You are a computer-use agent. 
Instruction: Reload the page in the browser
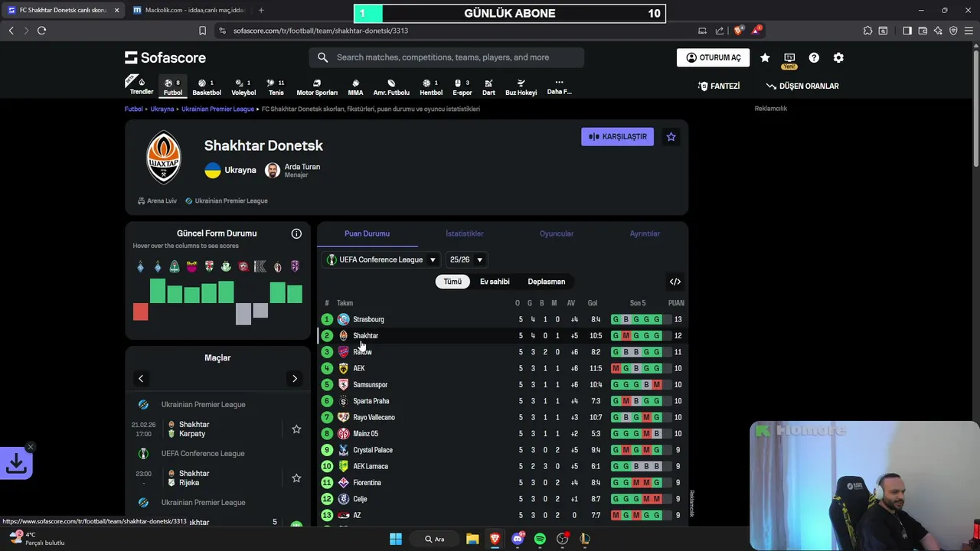click(41, 31)
